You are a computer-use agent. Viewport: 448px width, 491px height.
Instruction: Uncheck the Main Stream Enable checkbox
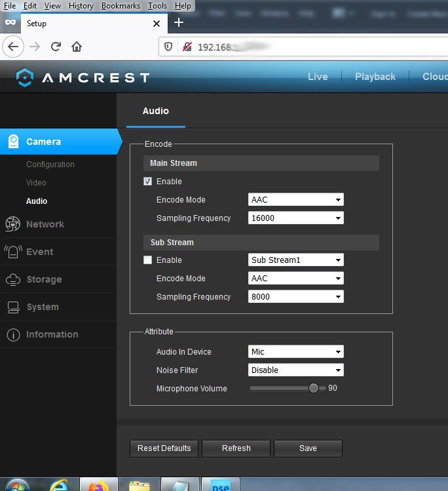147,182
